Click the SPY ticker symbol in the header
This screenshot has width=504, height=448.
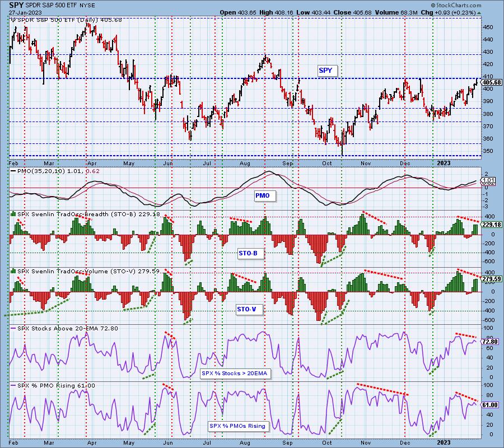point(16,5)
